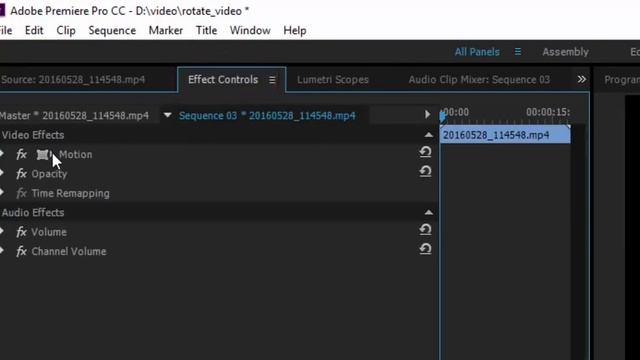Screen dimensions: 640x360
Task: Collapse the Audio Effects section
Action: pos(429,212)
